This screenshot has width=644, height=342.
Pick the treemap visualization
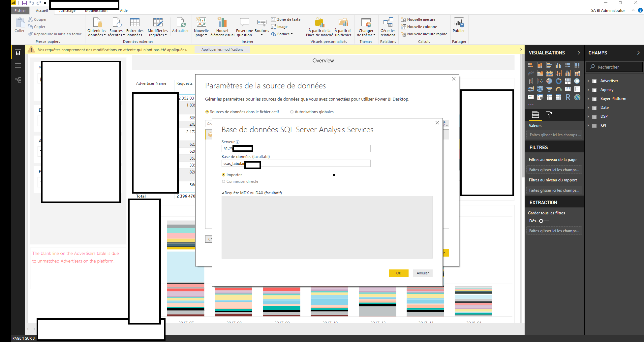pyautogui.click(x=567, y=81)
